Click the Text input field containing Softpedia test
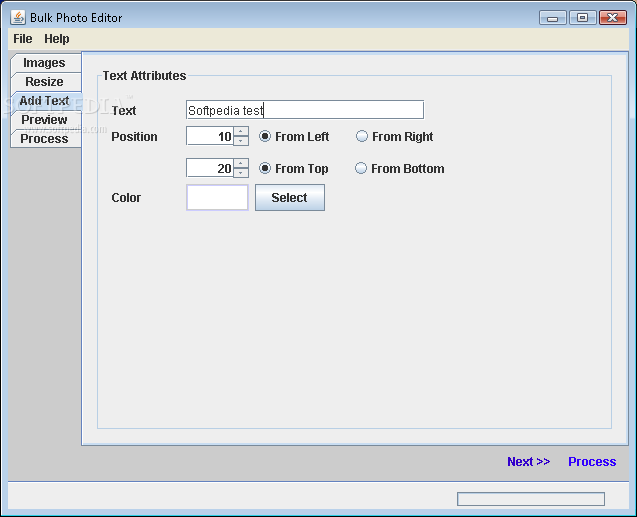 click(x=305, y=110)
